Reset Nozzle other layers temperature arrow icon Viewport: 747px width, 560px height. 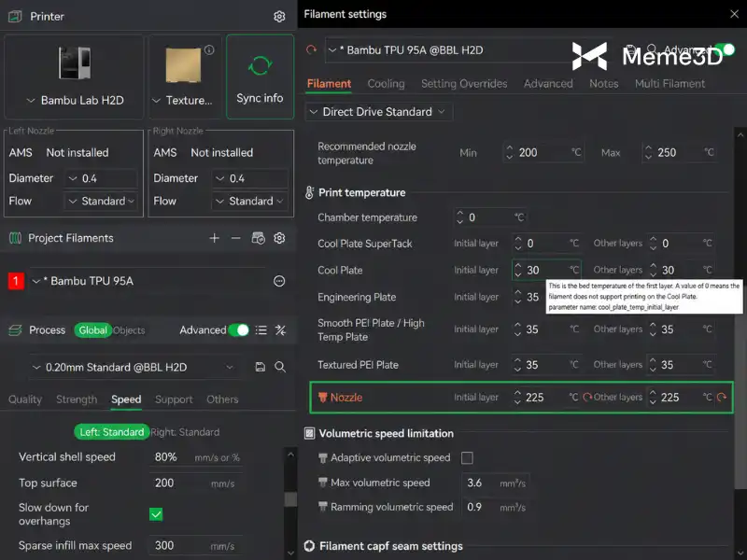[722, 398]
